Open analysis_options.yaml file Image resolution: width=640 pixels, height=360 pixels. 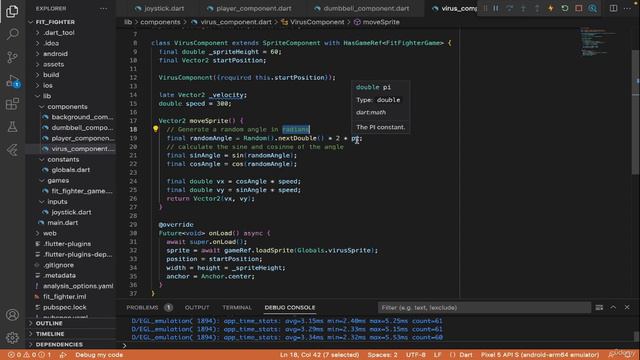[78, 286]
